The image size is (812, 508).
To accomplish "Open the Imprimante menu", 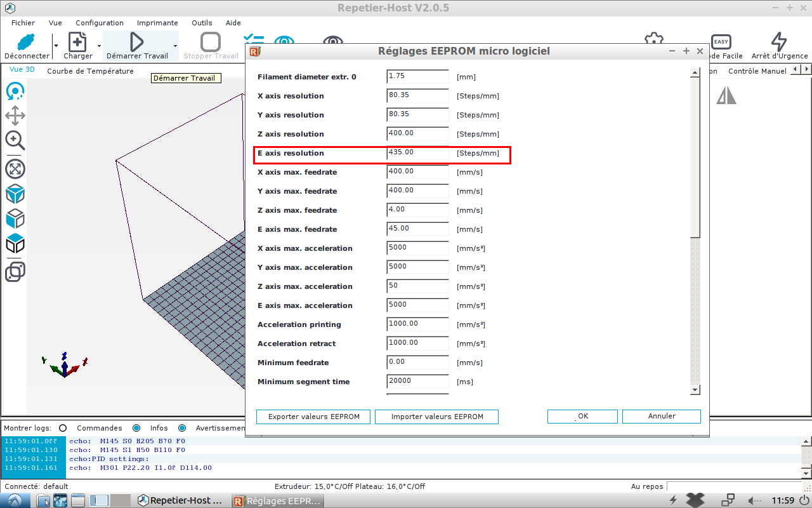I will [x=157, y=23].
